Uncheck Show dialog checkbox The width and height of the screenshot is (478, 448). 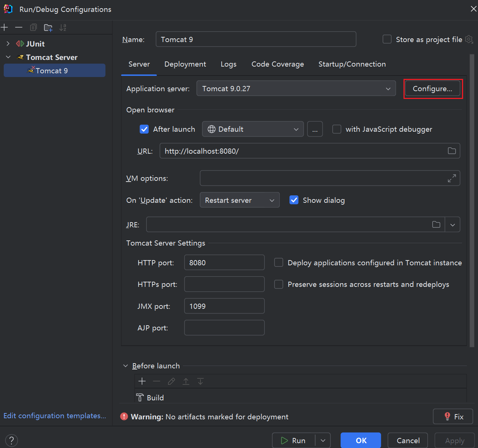point(294,200)
